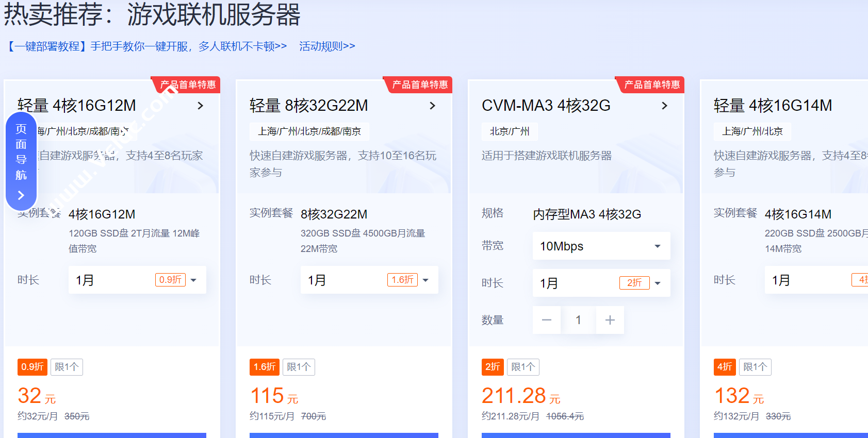Click the 限1个 tag beside 0.9折
Viewport: 868px width, 438px height.
pos(67,367)
